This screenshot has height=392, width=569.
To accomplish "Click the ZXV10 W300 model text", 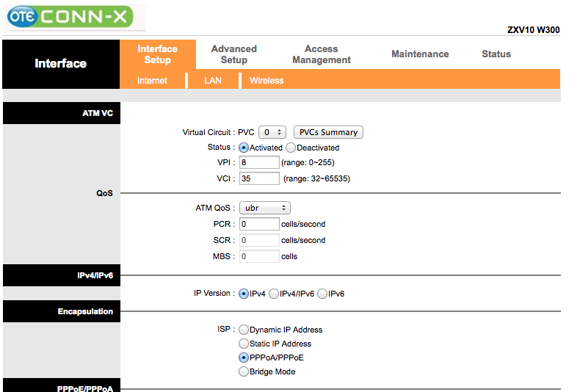I will tap(534, 30).
